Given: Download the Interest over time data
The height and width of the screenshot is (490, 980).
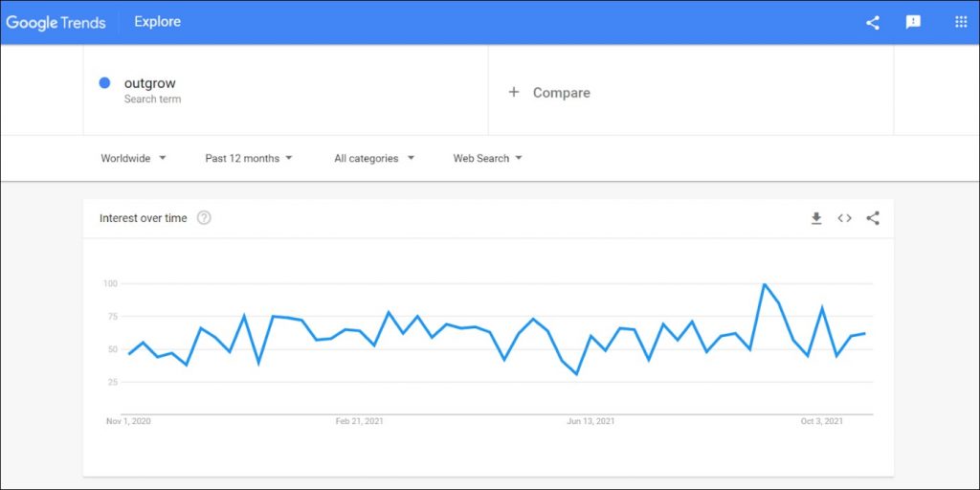Looking at the screenshot, I should 816,218.
